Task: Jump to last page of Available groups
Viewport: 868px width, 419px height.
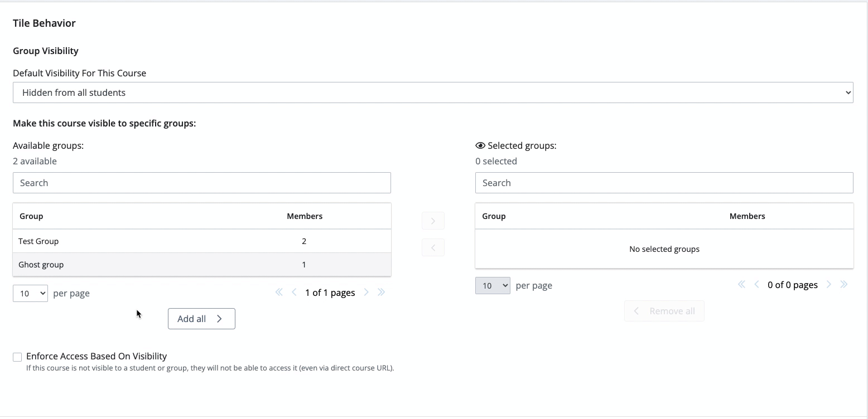Action: (x=382, y=293)
